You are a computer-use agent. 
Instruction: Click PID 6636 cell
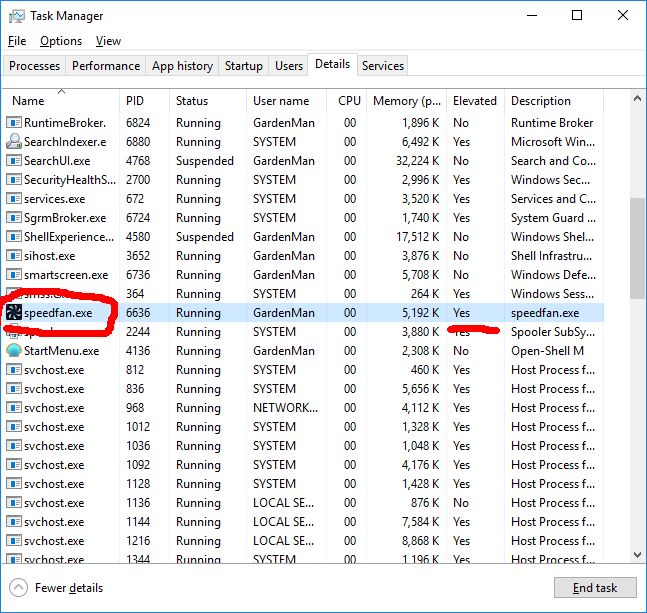pyautogui.click(x=138, y=313)
